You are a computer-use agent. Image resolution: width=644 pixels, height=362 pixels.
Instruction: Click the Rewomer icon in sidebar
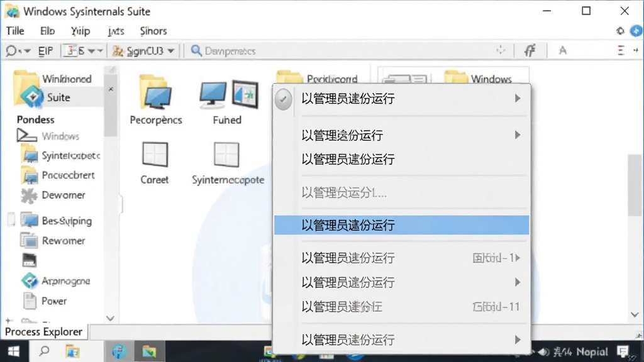click(x=29, y=241)
